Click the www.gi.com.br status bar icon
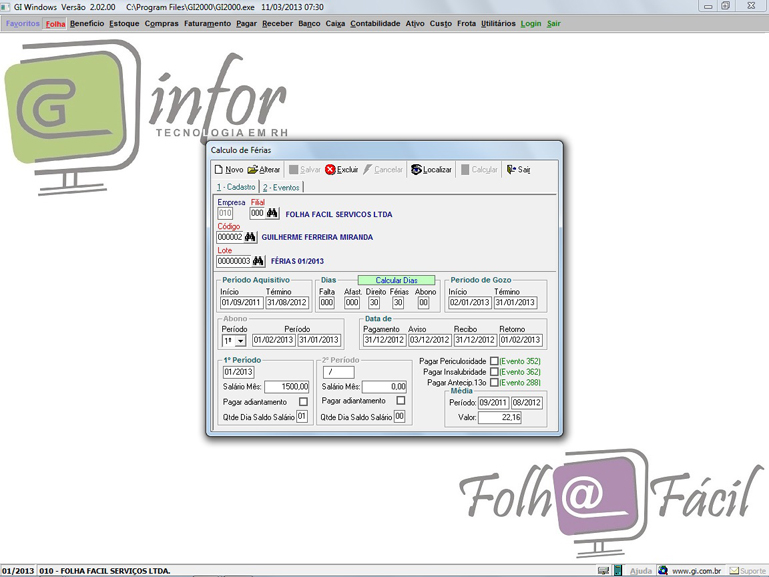The image size is (769, 577). 663,571
